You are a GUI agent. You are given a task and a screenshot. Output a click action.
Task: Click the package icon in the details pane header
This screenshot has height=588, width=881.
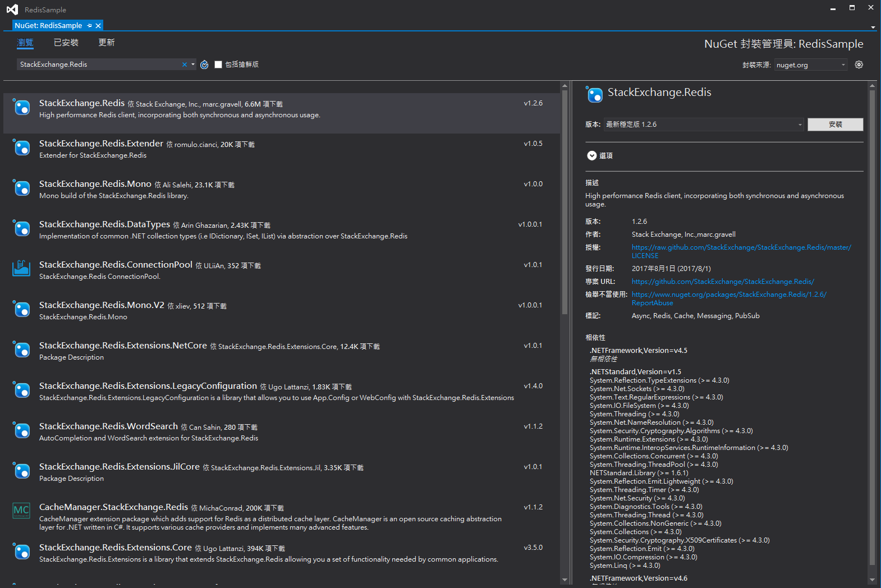pyautogui.click(x=594, y=94)
